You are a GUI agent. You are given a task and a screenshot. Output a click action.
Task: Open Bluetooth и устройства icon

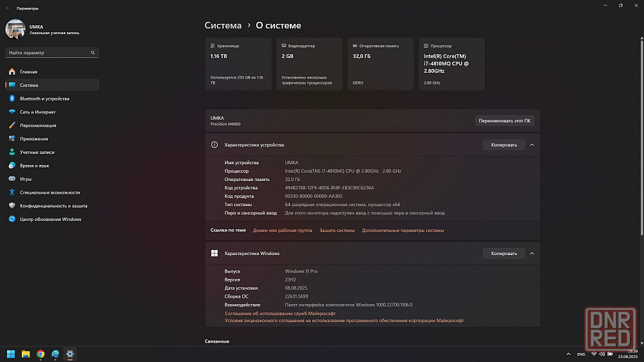pyautogui.click(x=12, y=99)
